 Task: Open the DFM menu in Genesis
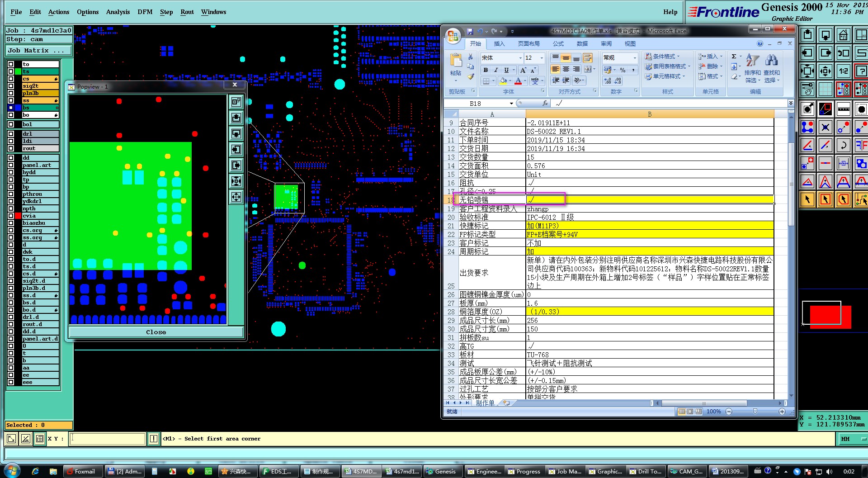click(x=145, y=12)
